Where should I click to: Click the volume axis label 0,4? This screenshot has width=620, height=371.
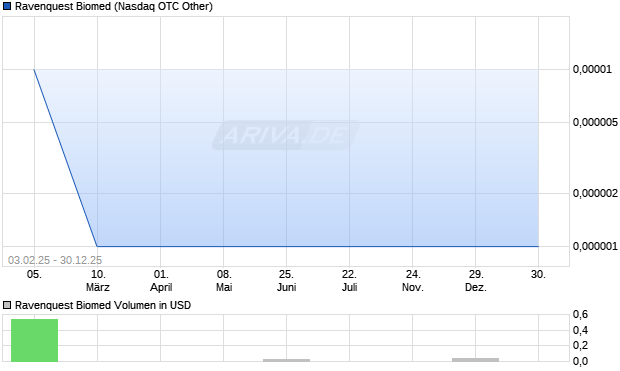[x=580, y=330]
